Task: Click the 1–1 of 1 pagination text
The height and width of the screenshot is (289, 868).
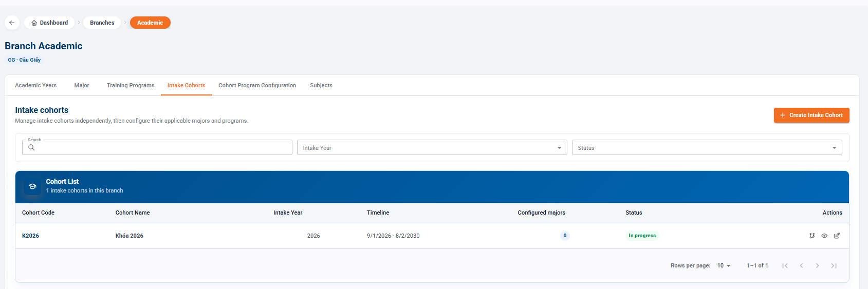Action: coord(757,265)
